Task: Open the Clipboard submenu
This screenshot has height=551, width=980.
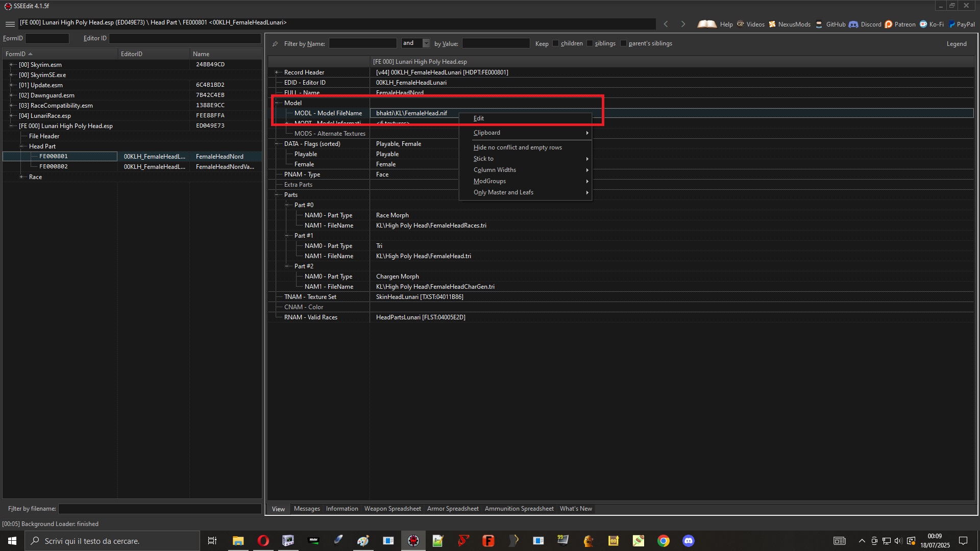Action: pyautogui.click(x=525, y=133)
